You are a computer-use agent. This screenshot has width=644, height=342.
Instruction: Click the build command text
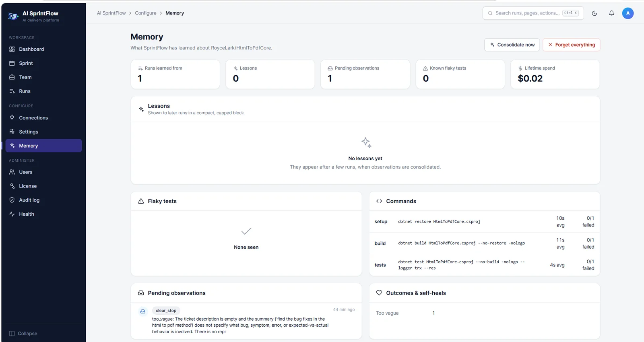click(x=462, y=243)
